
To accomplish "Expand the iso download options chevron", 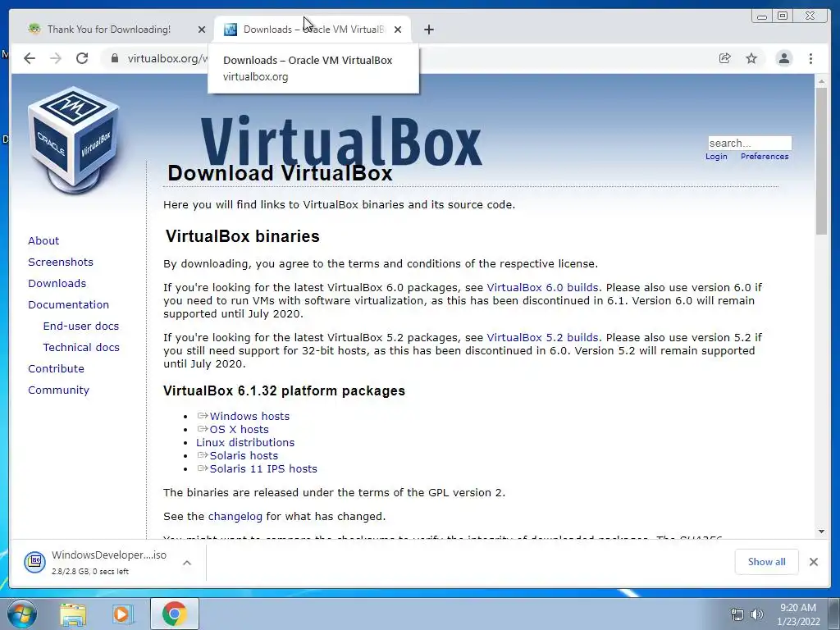I will click(187, 563).
